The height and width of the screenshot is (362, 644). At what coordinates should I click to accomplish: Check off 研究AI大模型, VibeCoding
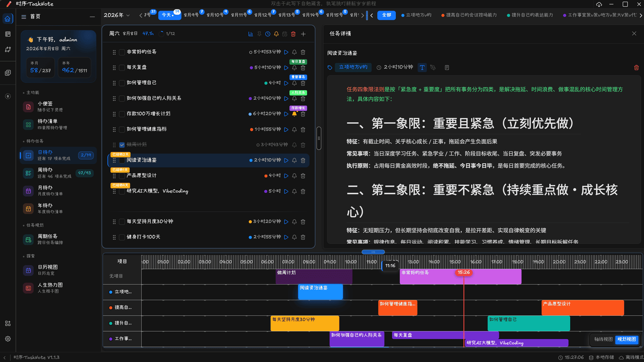point(122,191)
